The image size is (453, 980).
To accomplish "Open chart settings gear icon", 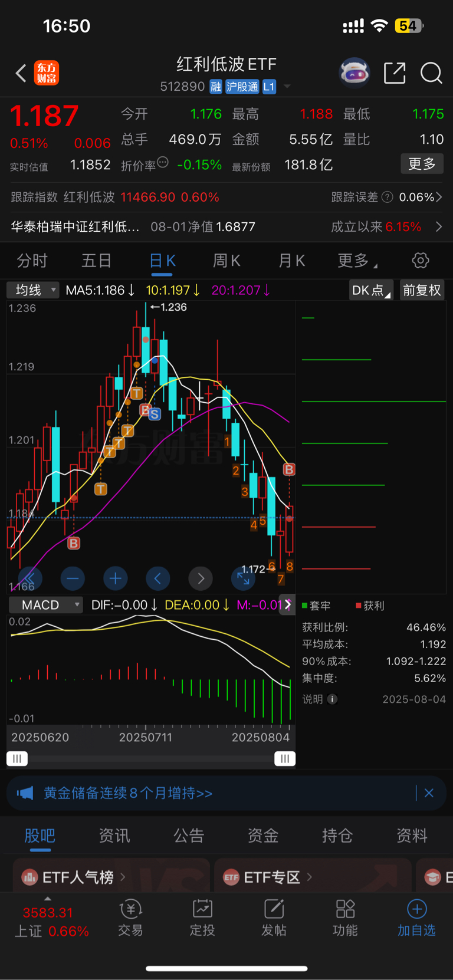I will (420, 260).
